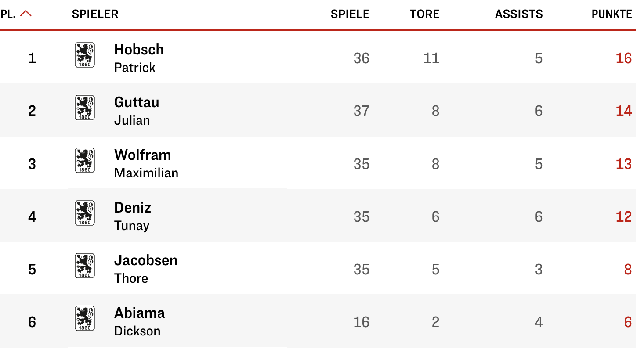Sort the table by the TORE column
This screenshot has width=644, height=353.
(424, 14)
